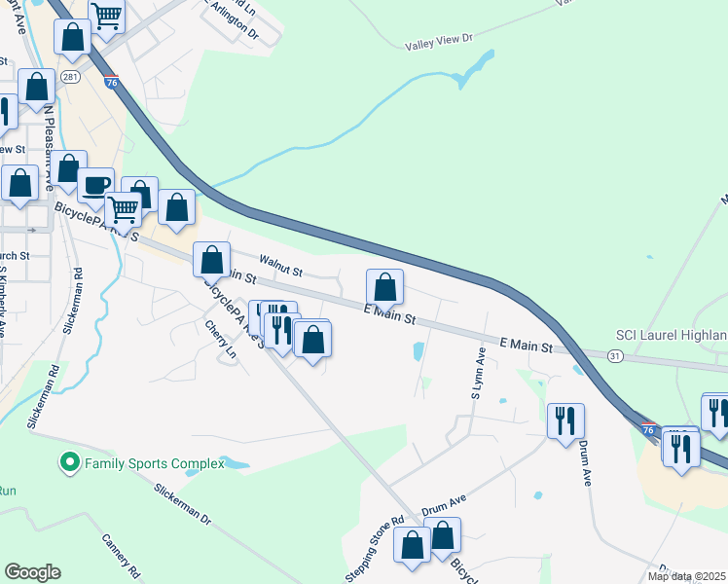Viewport: 728px width, 584px height.
Task: Click the Interstate 76 shield near top
Action: pyautogui.click(x=111, y=82)
